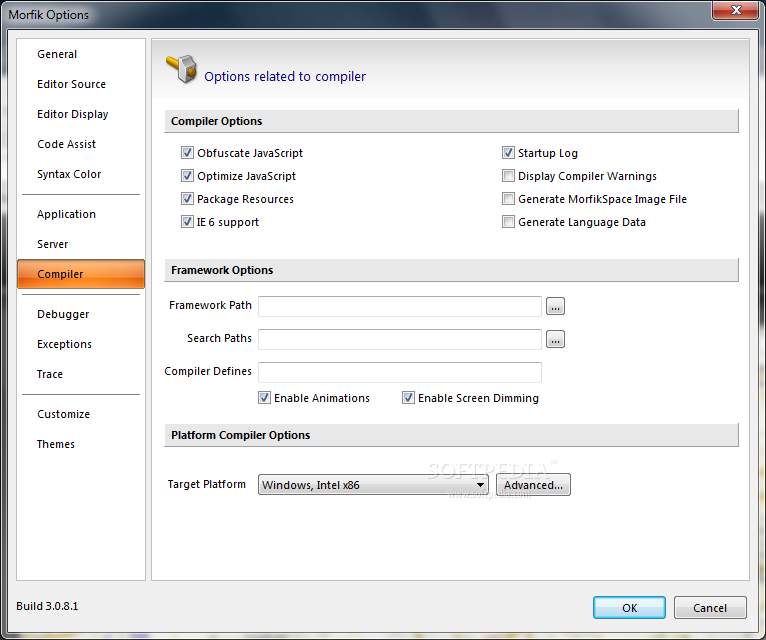Browse for Framework Path with ellipsis button
Screen dimensions: 766x640
555,306
